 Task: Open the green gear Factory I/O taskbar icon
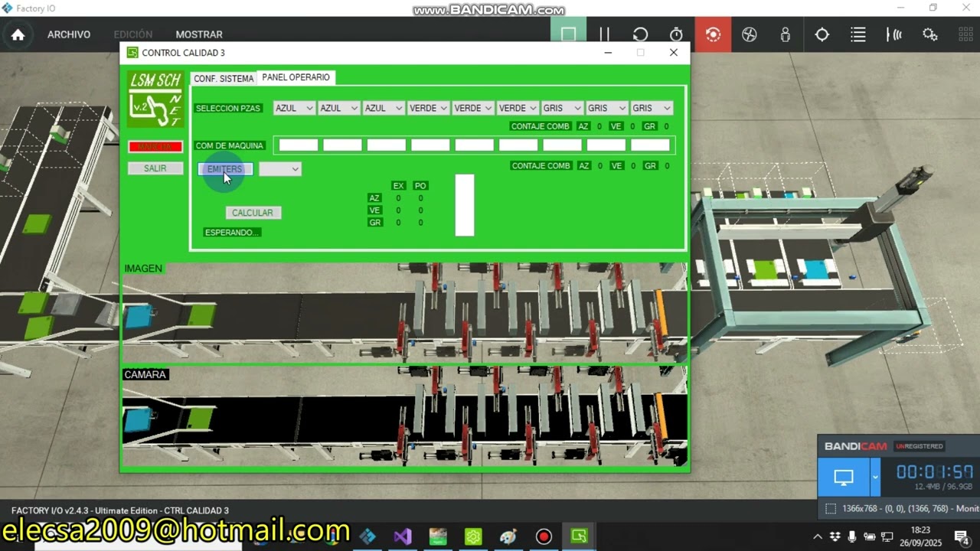(x=473, y=536)
